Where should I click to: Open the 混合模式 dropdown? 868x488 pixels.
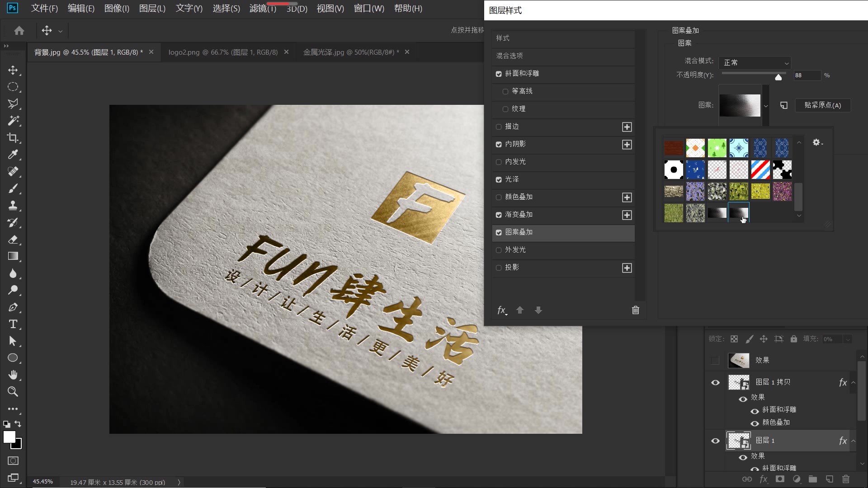[755, 63]
